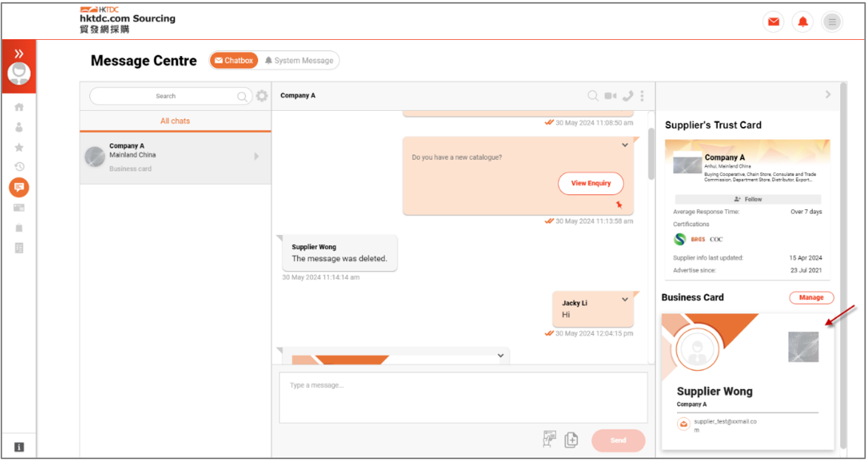
Task: Open chat settings gear icon
Action: (262, 95)
